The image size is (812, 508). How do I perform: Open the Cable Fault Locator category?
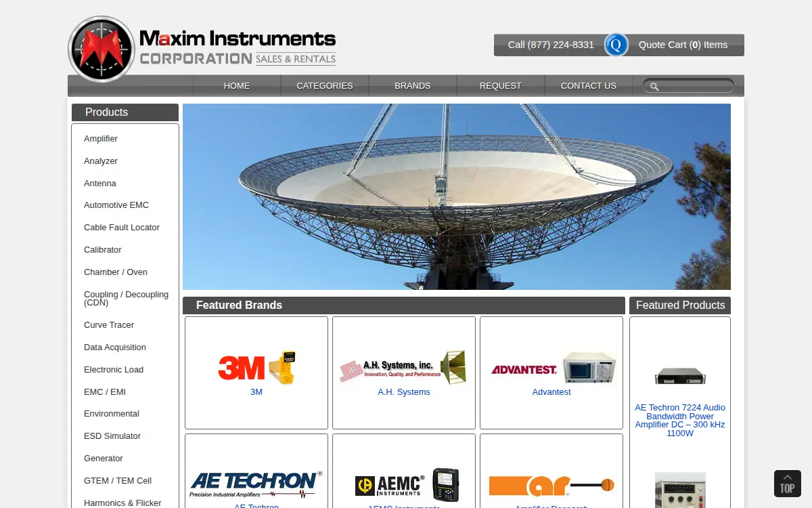click(x=122, y=228)
